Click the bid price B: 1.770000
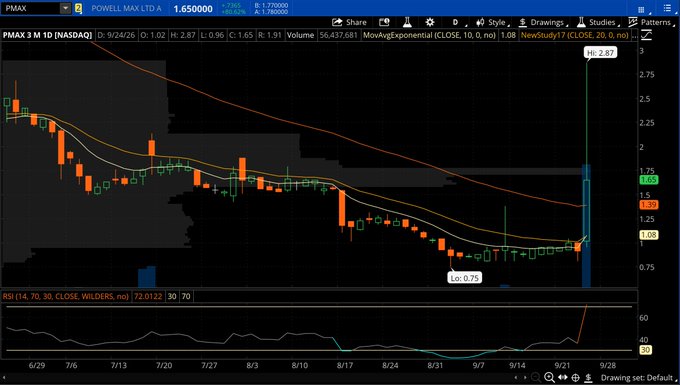 pyautogui.click(x=271, y=5)
